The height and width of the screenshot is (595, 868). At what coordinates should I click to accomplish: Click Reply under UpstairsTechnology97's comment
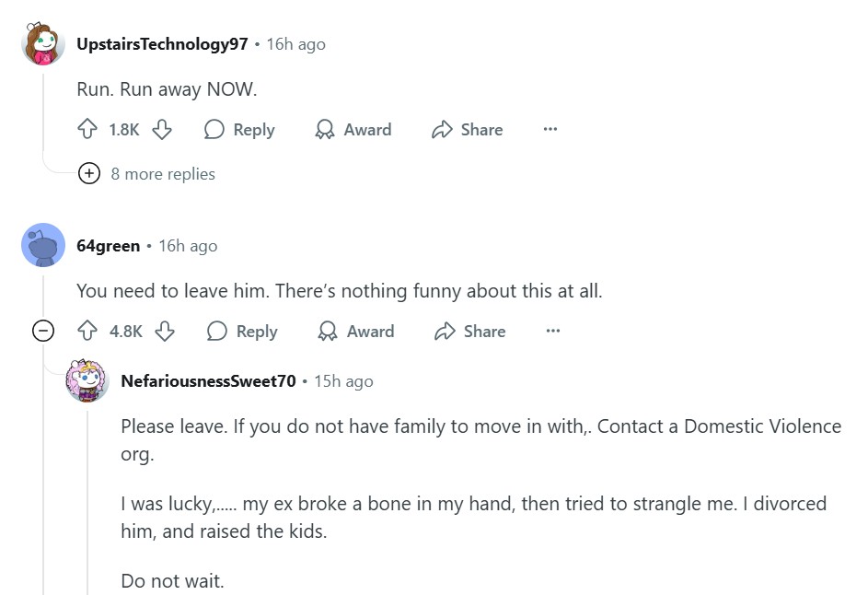[240, 130]
